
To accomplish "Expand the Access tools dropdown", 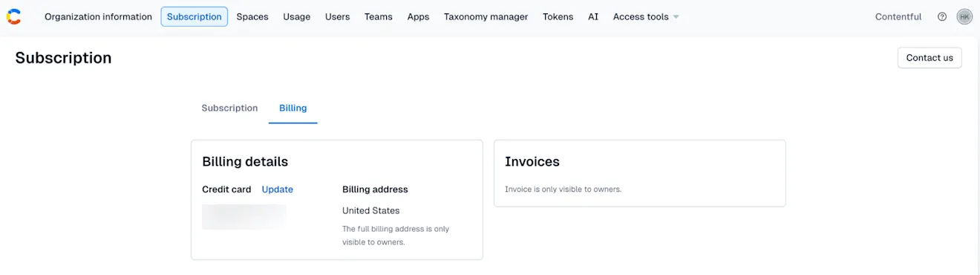I will (646, 16).
